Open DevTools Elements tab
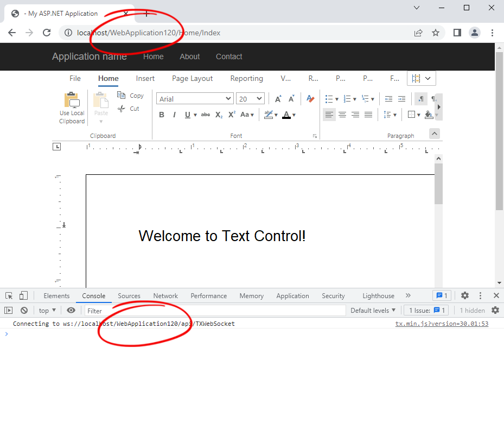Screen dimensions: 504x429 pyautogui.click(x=56, y=296)
